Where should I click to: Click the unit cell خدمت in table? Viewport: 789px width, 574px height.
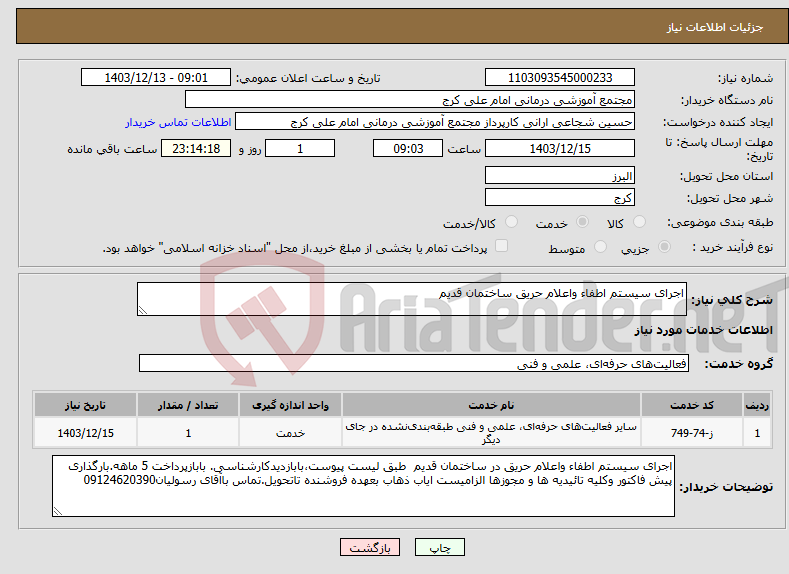290,433
